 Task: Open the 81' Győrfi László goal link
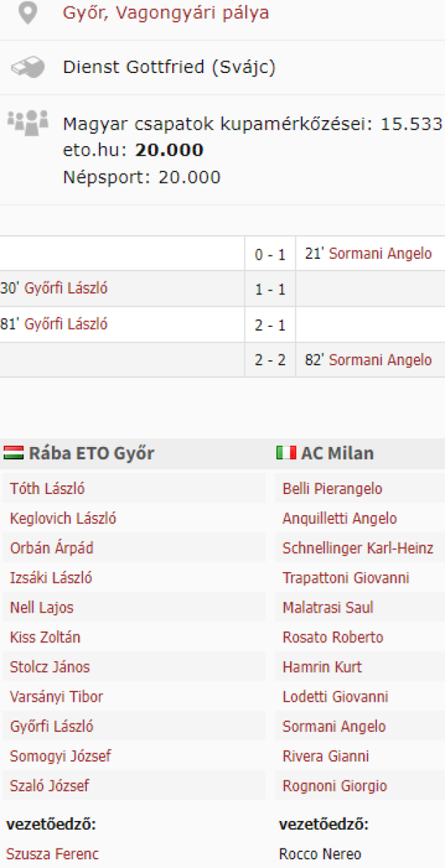pyautogui.click(x=66, y=325)
